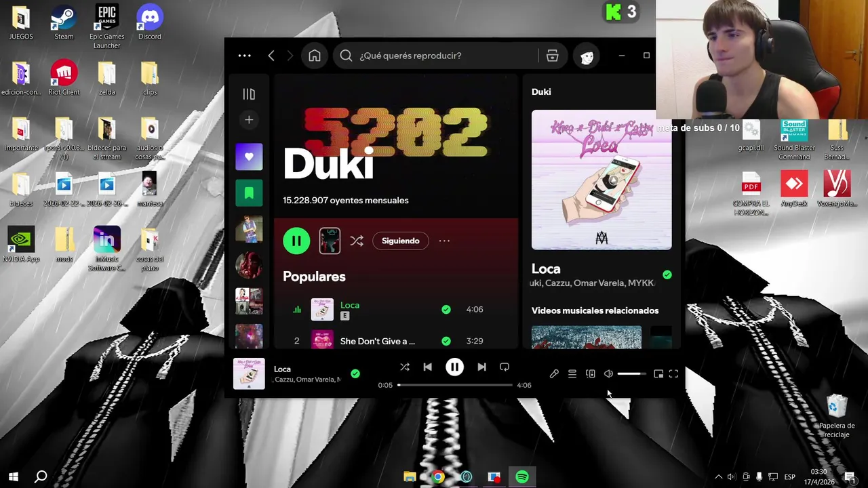Expand the system tray hidden icons chevron

[x=718, y=477]
